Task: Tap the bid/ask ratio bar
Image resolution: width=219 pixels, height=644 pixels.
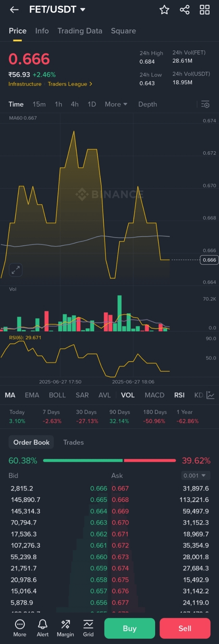Action: [109, 461]
